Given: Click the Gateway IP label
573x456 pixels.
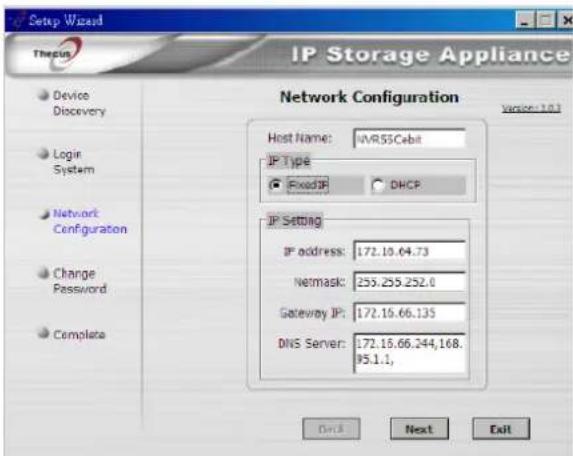Looking at the screenshot, I should (x=312, y=313).
